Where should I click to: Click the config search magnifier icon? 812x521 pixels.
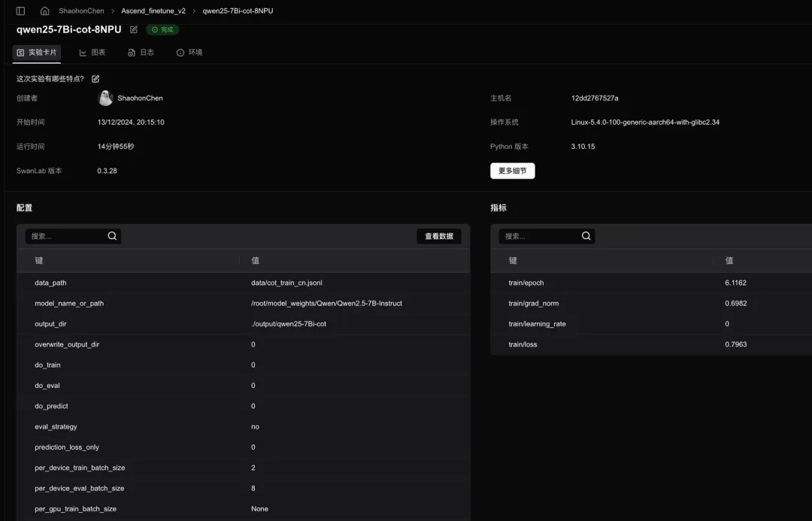[x=112, y=236]
